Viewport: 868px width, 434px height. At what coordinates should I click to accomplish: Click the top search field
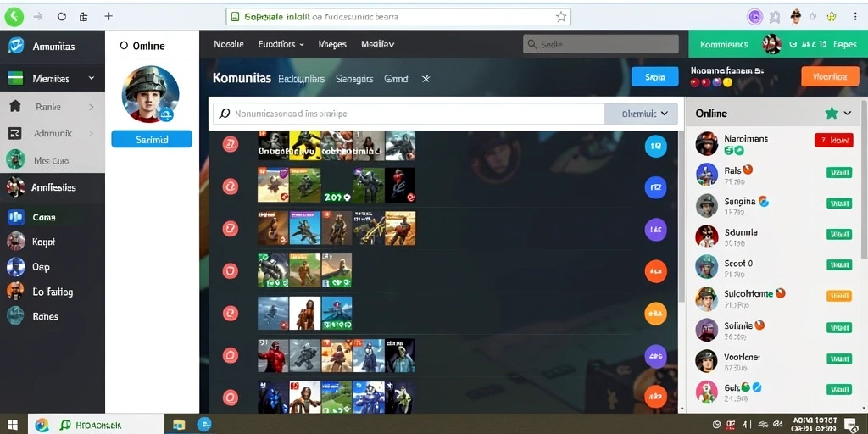click(x=601, y=44)
